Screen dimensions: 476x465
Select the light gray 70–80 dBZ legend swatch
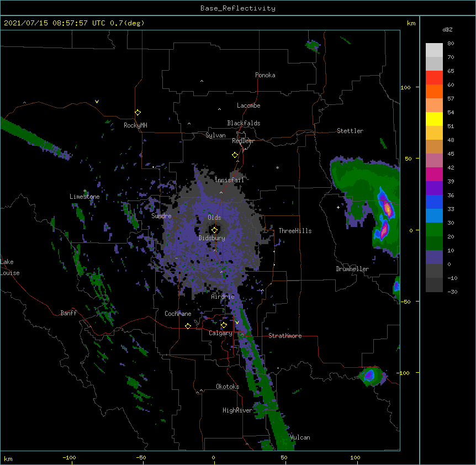tap(434, 50)
